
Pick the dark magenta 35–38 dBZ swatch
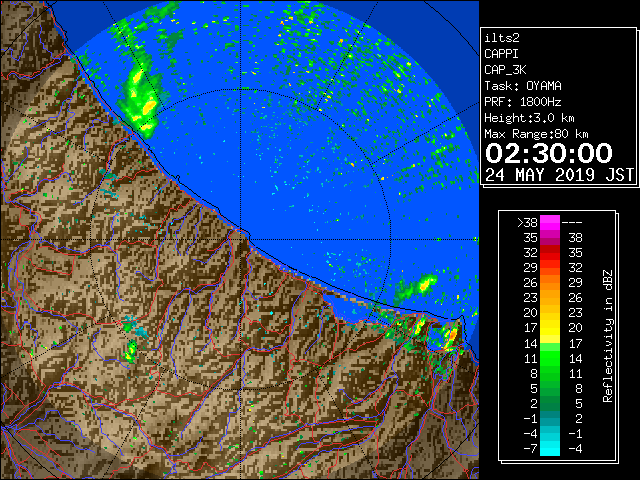point(550,238)
